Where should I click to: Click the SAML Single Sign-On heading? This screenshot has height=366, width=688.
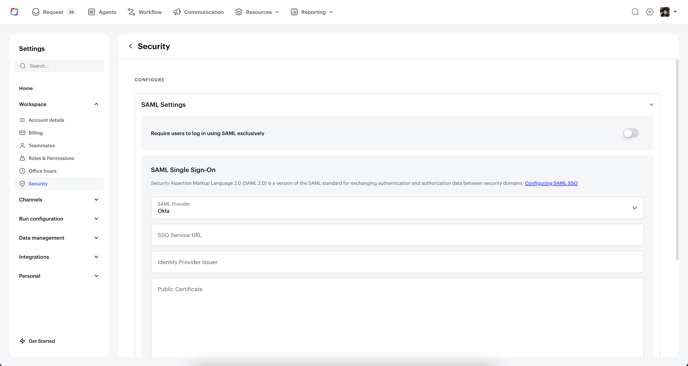tap(183, 170)
